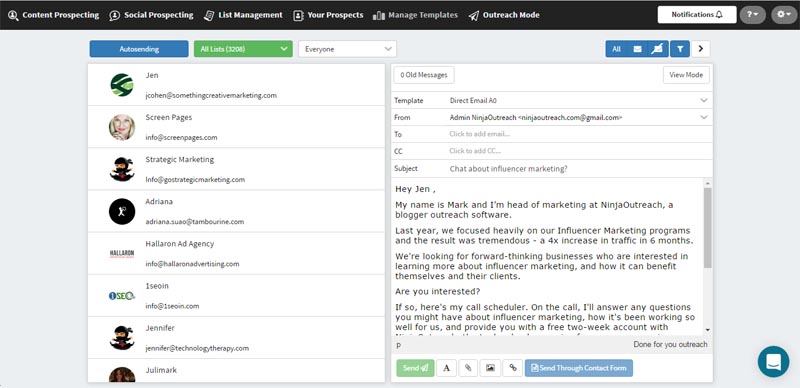Select the Jen prospect row

point(236,85)
